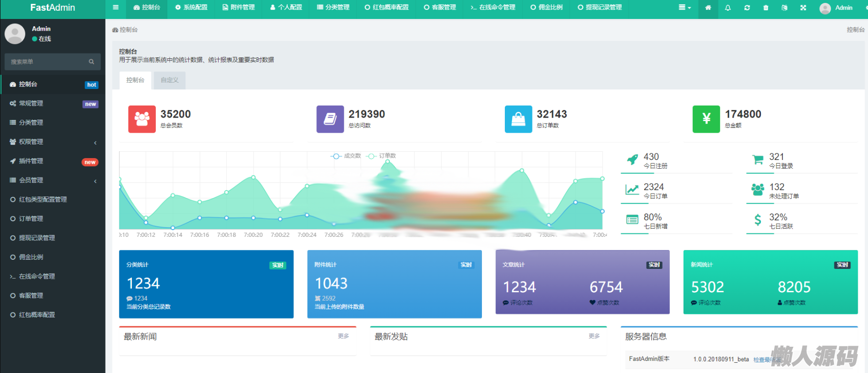Toggle the sidebar with the hamburger button
The width and height of the screenshot is (868, 373).
115,7
